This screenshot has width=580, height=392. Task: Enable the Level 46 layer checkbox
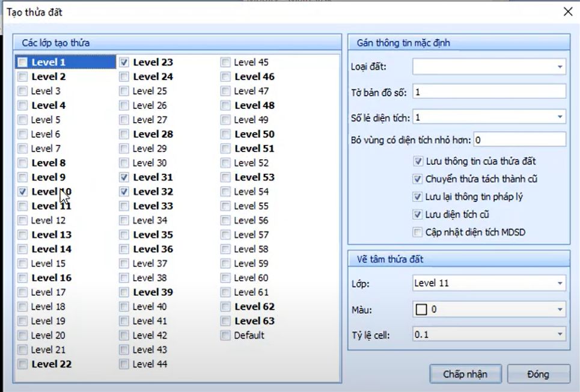coord(225,76)
